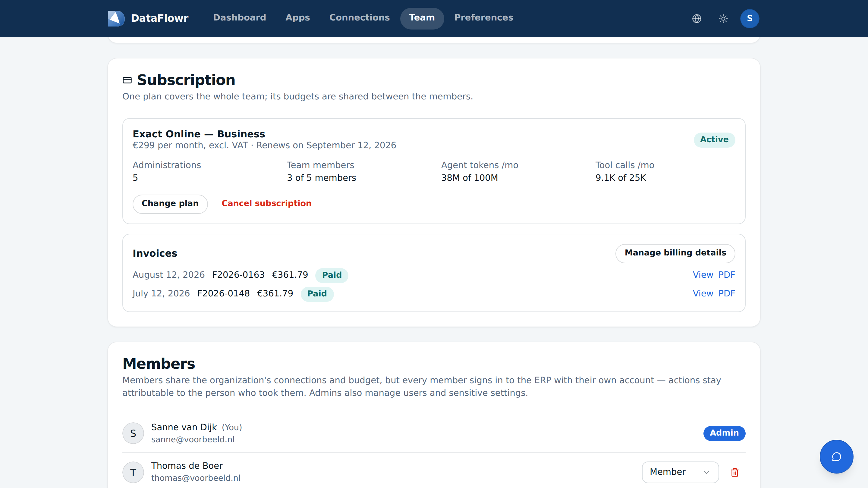Screen dimensions: 868x488
Task: Click the Invoices heading
Action: pos(155,253)
